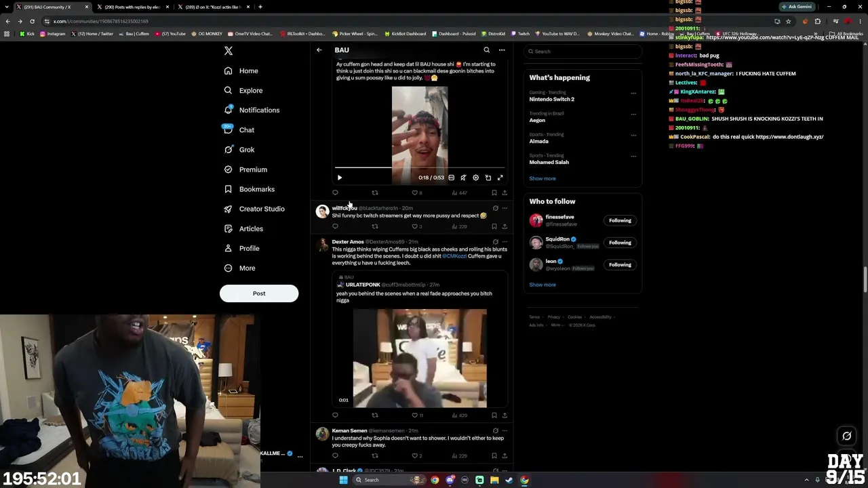868x488 pixels.
Task: Open Notifications in the X sidebar
Action: tap(252, 110)
